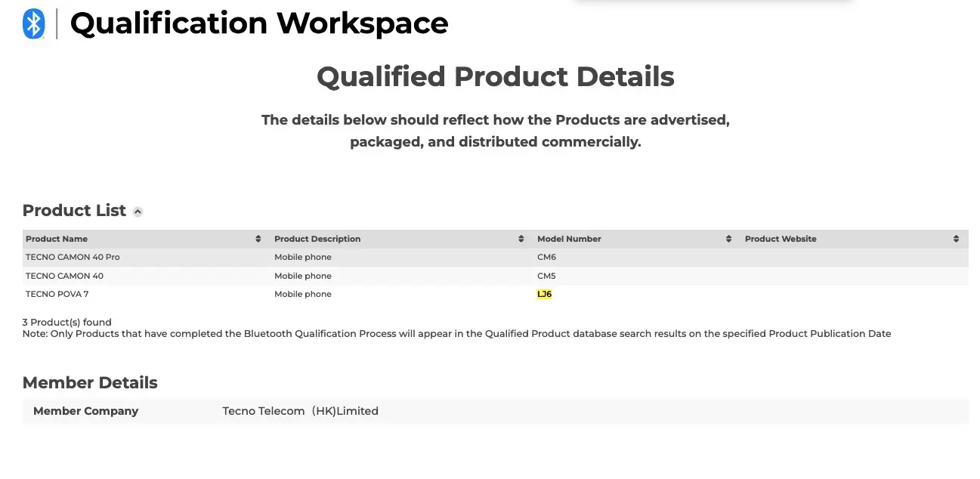Collapse the Product List section chevron
The height and width of the screenshot is (479, 980).
pyautogui.click(x=138, y=212)
